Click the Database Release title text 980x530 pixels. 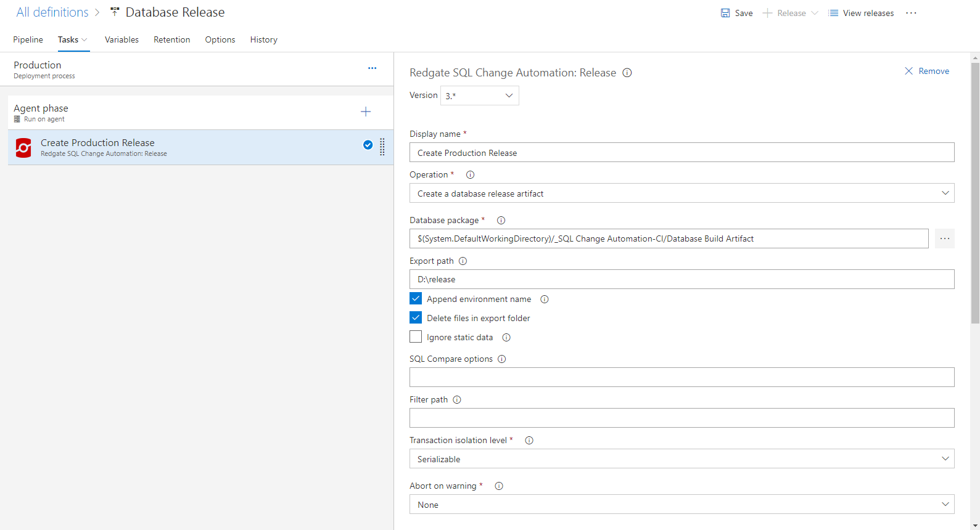click(175, 12)
